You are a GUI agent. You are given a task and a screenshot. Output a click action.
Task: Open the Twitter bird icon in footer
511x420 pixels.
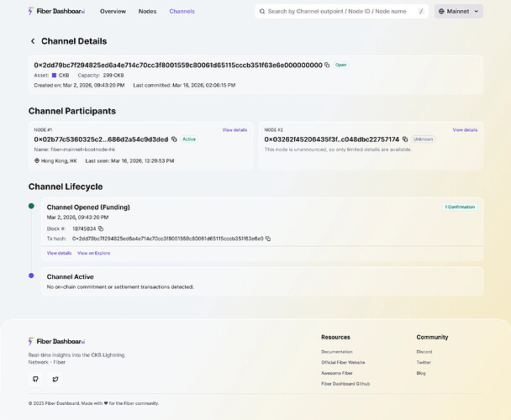(55, 379)
